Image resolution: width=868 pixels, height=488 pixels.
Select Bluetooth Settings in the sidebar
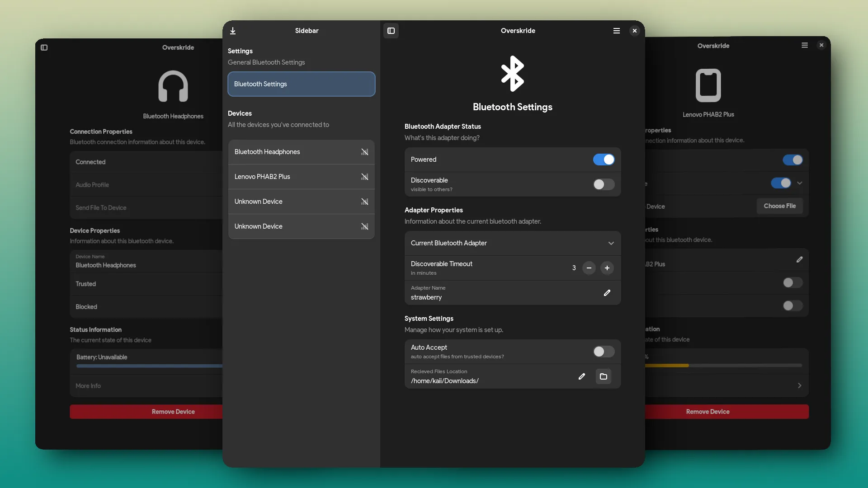pos(301,84)
